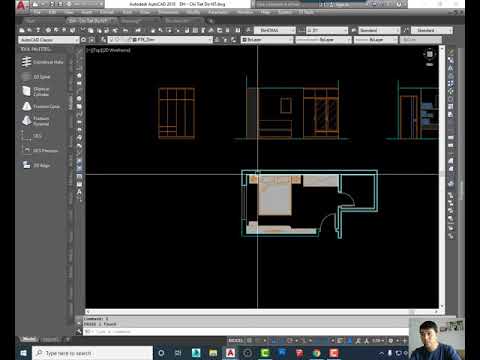This screenshot has width=480, height=360.
Task: Click the AutoCAD icon on the taskbar
Action: 230,353
